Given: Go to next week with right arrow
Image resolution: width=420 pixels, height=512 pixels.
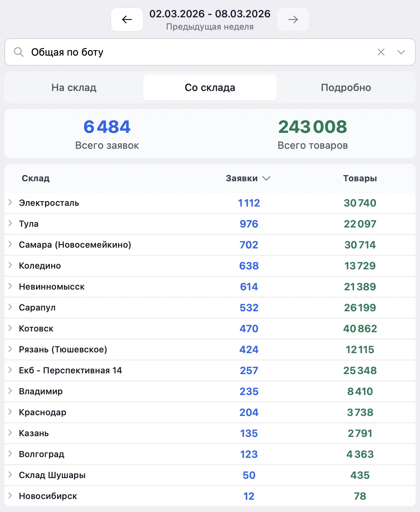Looking at the screenshot, I should coord(293,19).
